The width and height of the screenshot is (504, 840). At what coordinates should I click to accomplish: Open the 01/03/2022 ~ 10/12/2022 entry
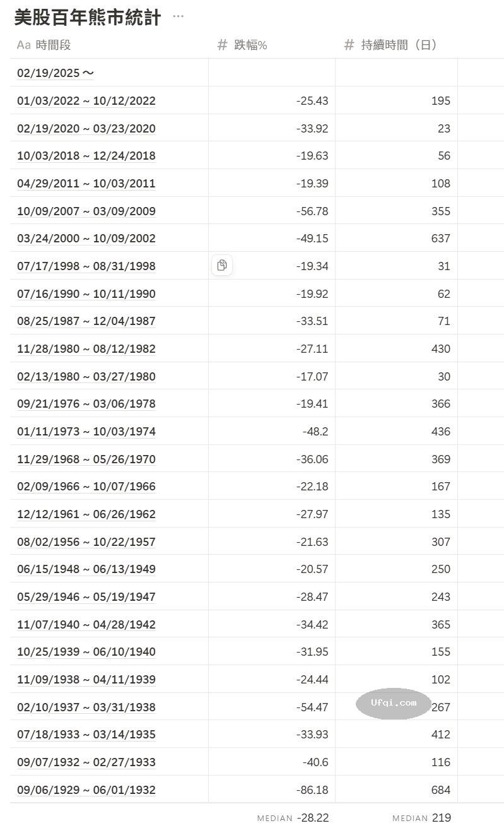[86, 101]
